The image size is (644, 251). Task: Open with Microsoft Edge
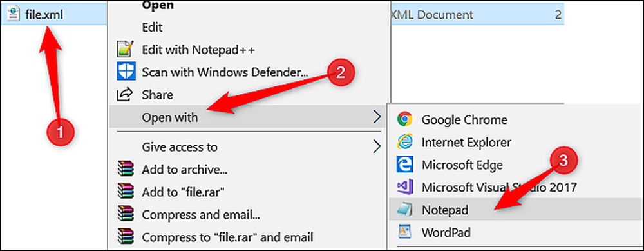point(462,165)
